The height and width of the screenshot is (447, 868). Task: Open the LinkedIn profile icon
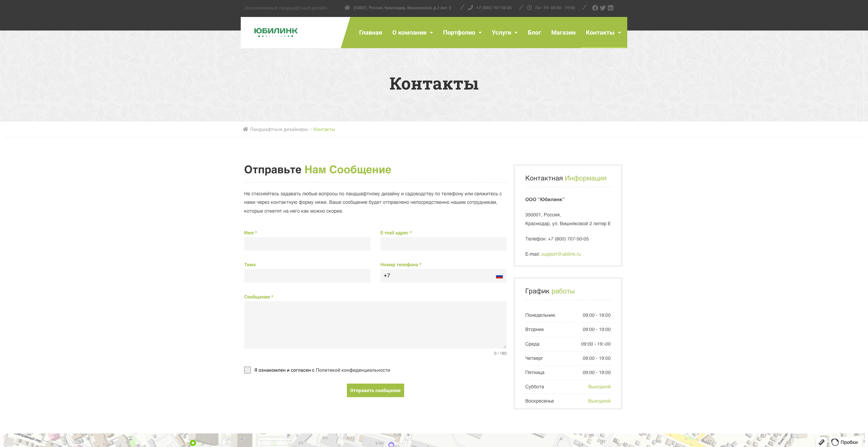[x=610, y=8]
